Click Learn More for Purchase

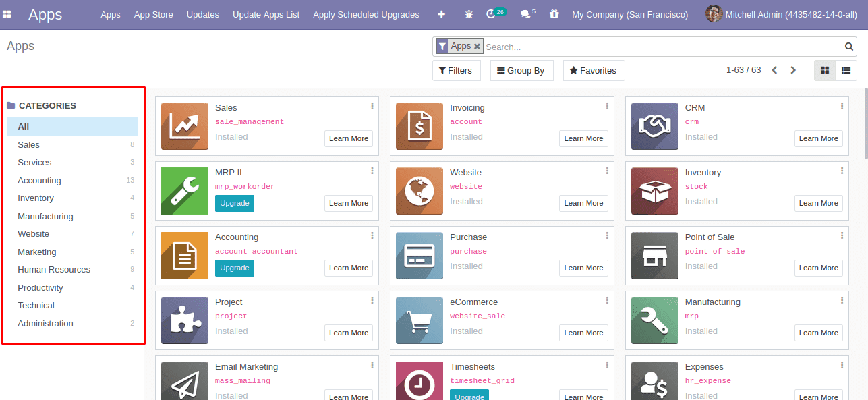[x=583, y=268]
